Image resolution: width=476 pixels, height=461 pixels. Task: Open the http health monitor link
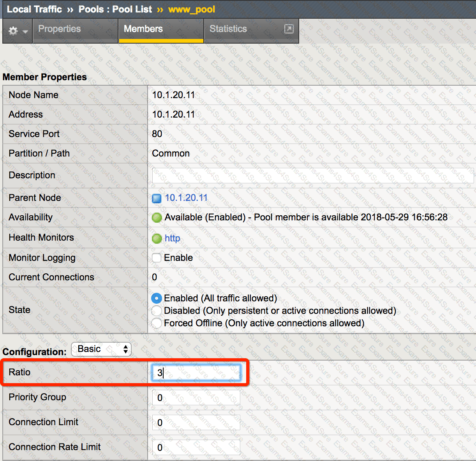pyautogui.click(x=172, y=238)
